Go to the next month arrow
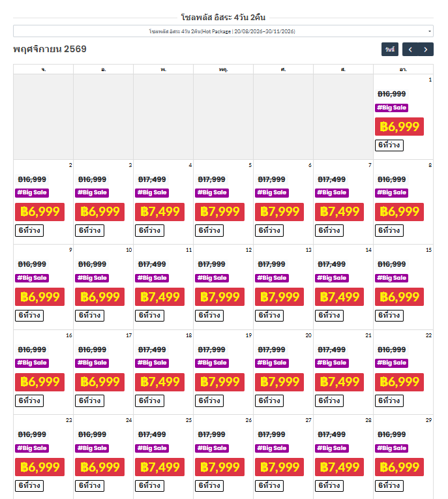The width and height of the screenshot is (448, 499). tap(426, 50)
